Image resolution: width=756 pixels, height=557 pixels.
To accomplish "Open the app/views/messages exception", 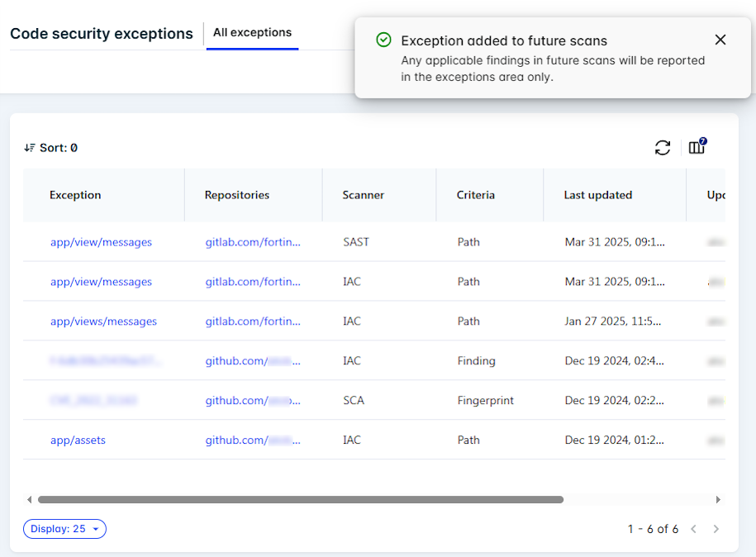I will pyautogui.click(x=103, y=321).
